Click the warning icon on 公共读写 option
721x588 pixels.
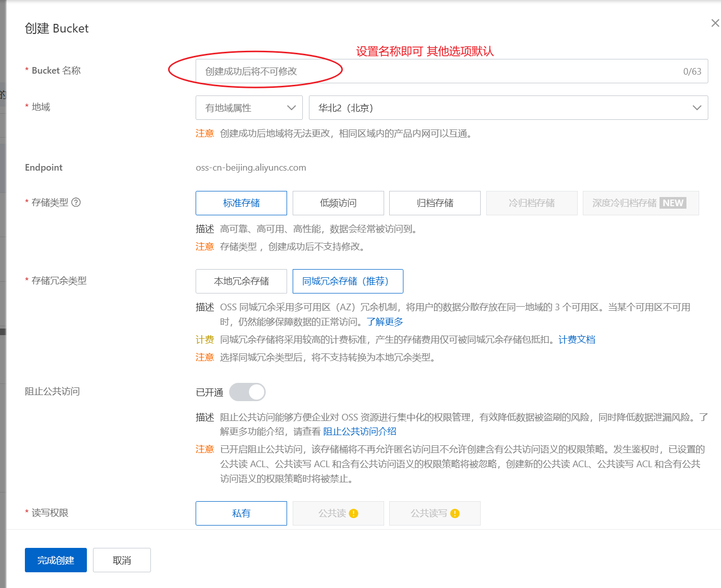pyautogui.click(x=455, y=513)
